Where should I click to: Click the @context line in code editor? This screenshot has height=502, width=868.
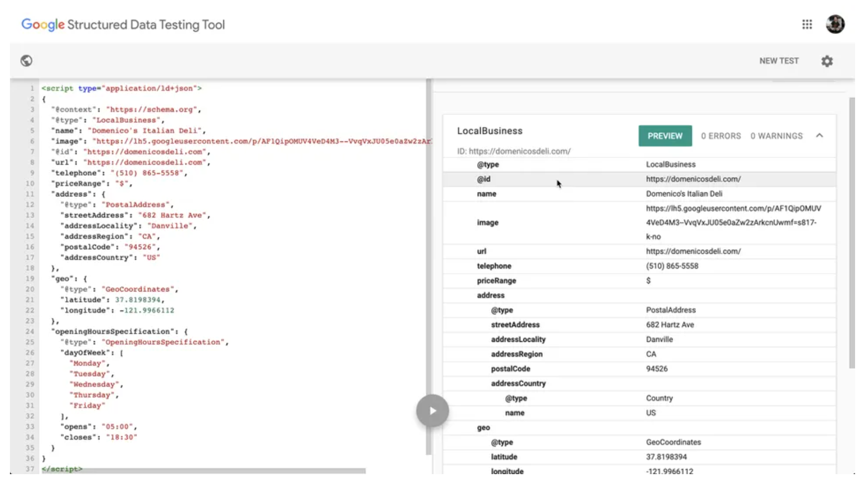tap(126, 109)
